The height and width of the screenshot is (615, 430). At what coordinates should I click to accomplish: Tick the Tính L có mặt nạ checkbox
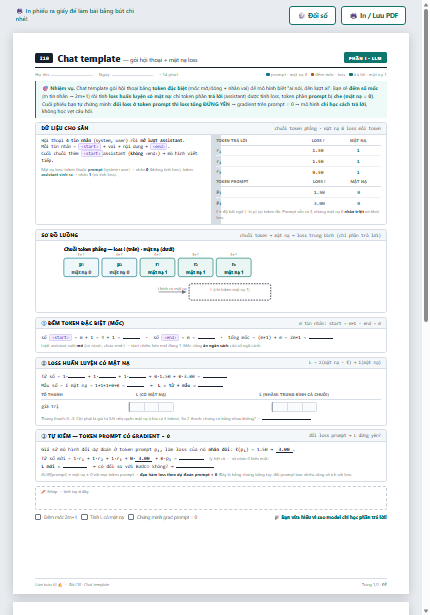[84, 517]
